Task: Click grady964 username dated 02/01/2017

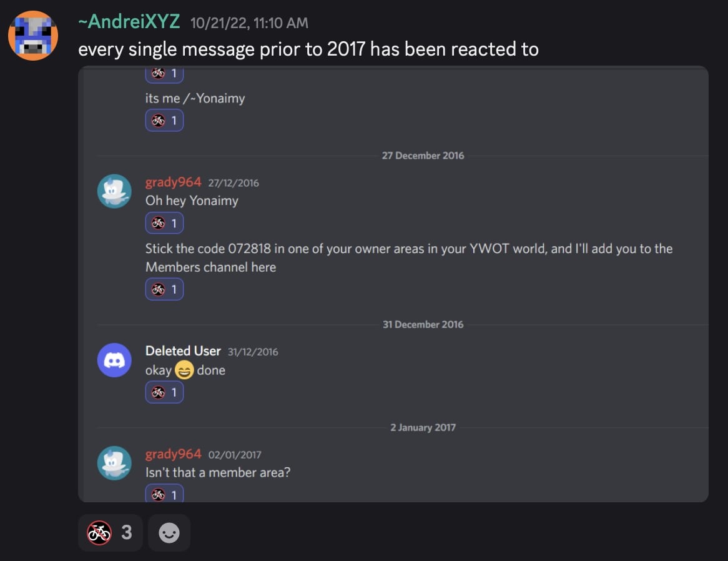Action: tap(173, 454)
